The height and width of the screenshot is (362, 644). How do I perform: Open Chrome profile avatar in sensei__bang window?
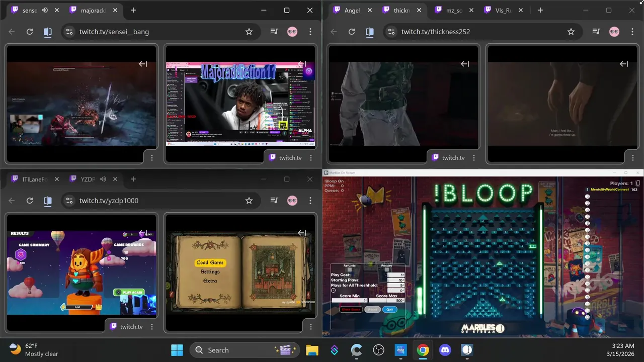(x=292, y=32)
